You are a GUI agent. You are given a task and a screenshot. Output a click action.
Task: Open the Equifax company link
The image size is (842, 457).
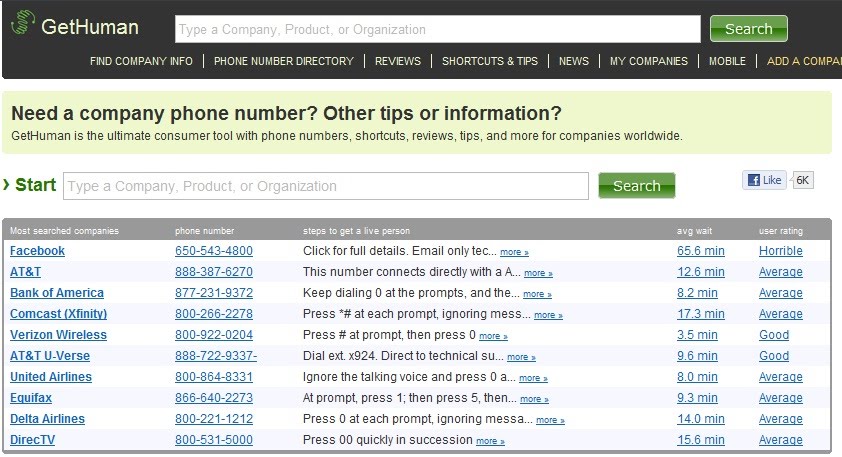[31, 398]
